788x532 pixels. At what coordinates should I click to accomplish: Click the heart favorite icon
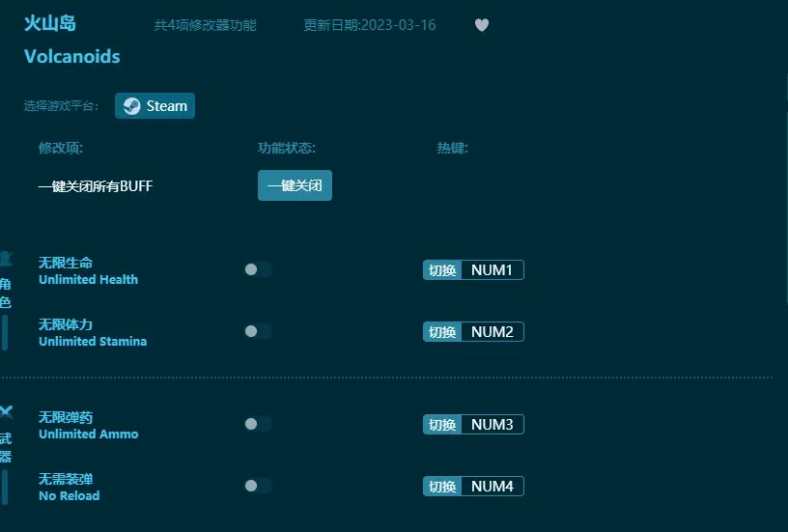(482, 25)
